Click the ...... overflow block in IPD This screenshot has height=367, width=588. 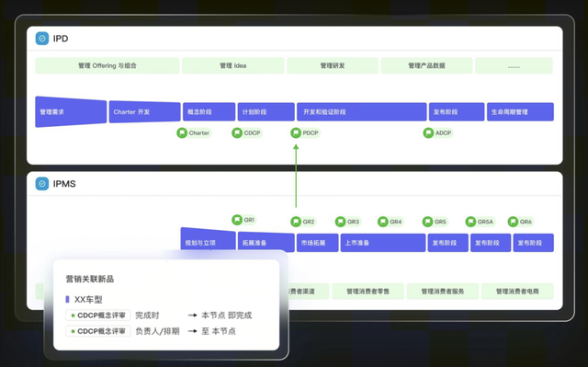[514, 65]
